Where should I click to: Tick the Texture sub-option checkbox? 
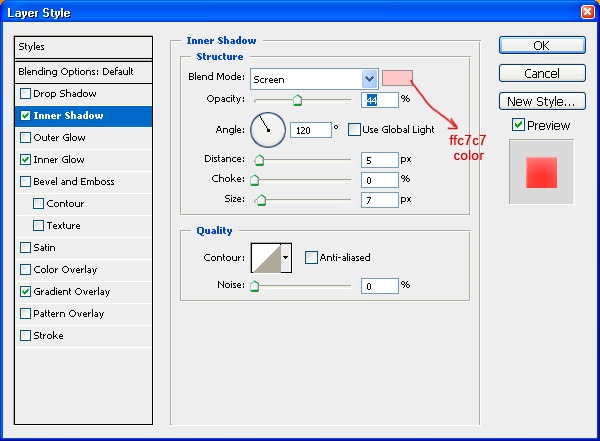point(38,225)
